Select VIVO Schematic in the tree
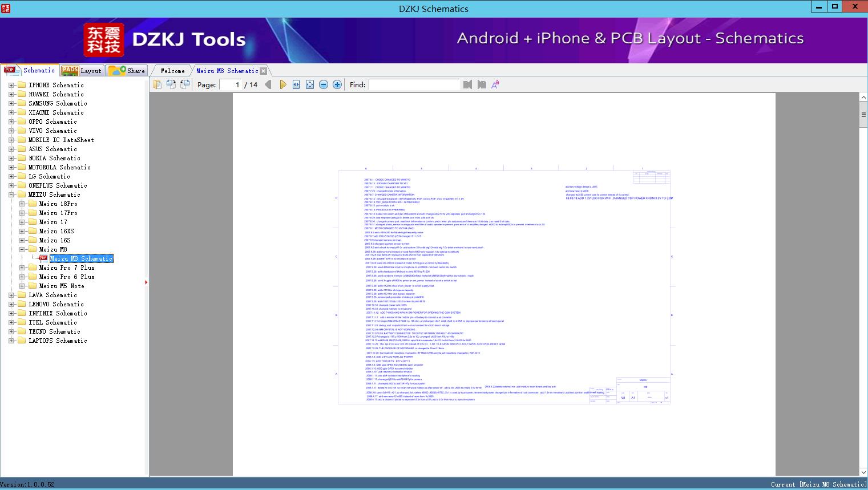The width and height of the screenshot is (868, 490). click(x=53, y=131)
